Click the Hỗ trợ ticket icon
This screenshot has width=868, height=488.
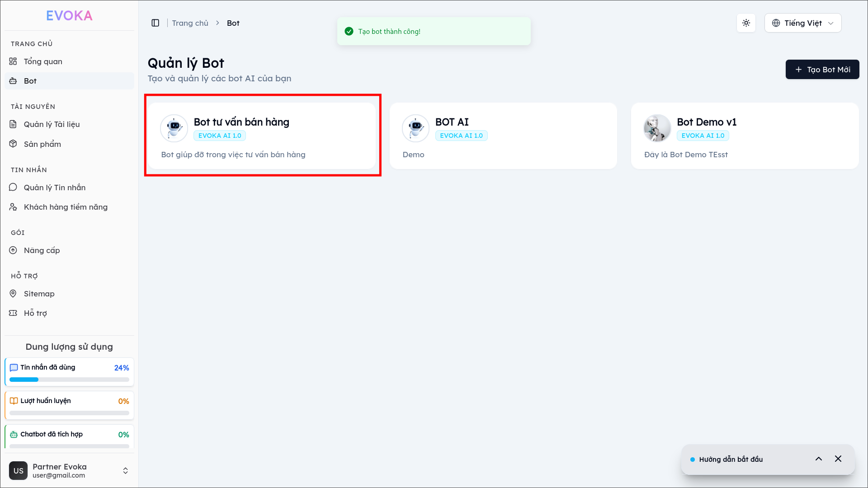(x=13, y=313)
